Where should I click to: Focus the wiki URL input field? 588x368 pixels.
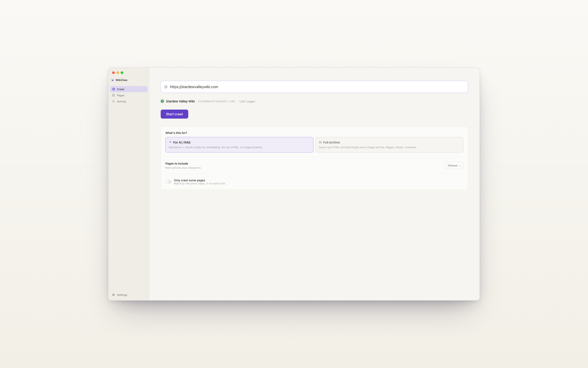point(314,87)
